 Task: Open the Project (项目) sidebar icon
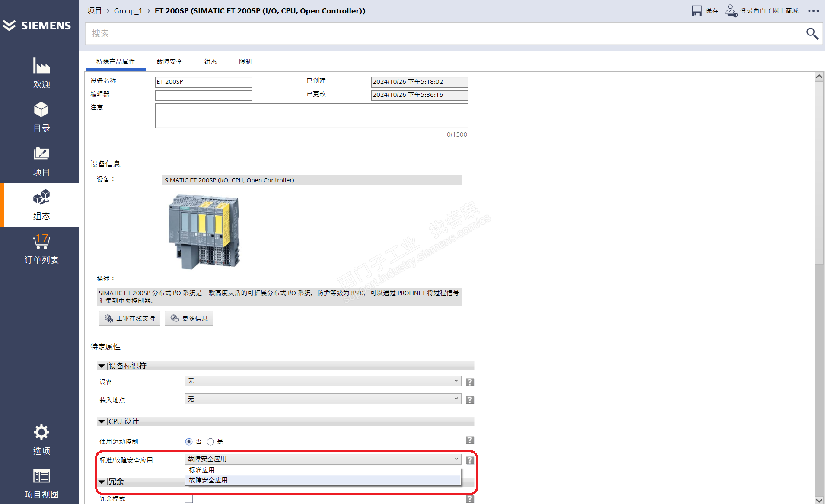[x=41, y=154]
